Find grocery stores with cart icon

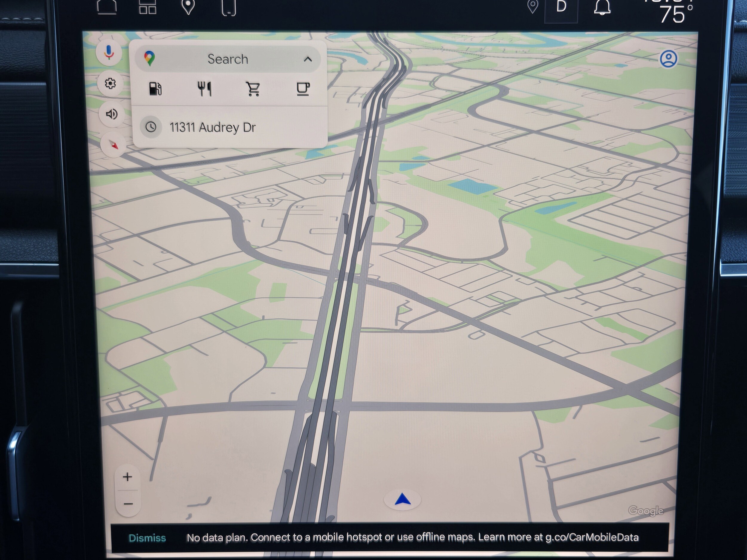click(253, 89)
